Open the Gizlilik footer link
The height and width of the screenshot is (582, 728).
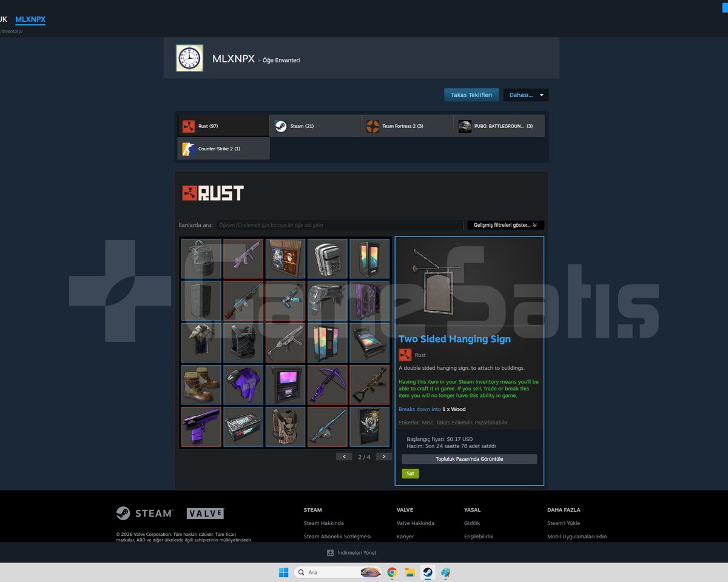pyautogui.click(x=472, y=523)
